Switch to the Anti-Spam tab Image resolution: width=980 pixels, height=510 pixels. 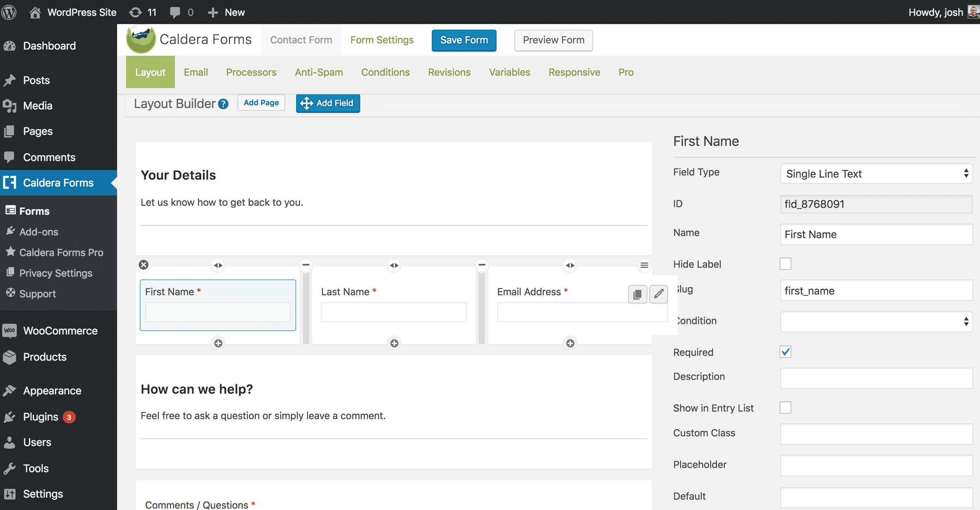[x=319, y=72]
